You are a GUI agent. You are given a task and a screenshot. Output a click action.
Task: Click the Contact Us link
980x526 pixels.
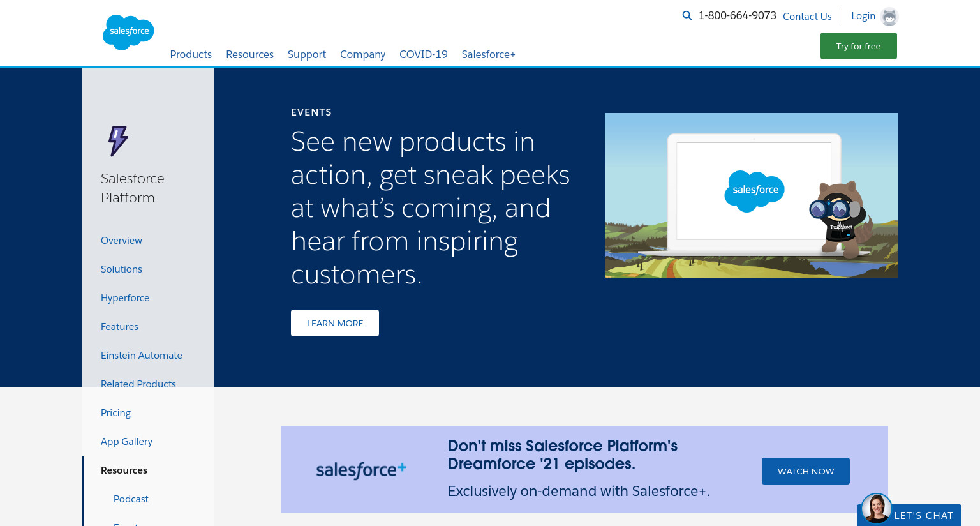click(x=807, y=16)
